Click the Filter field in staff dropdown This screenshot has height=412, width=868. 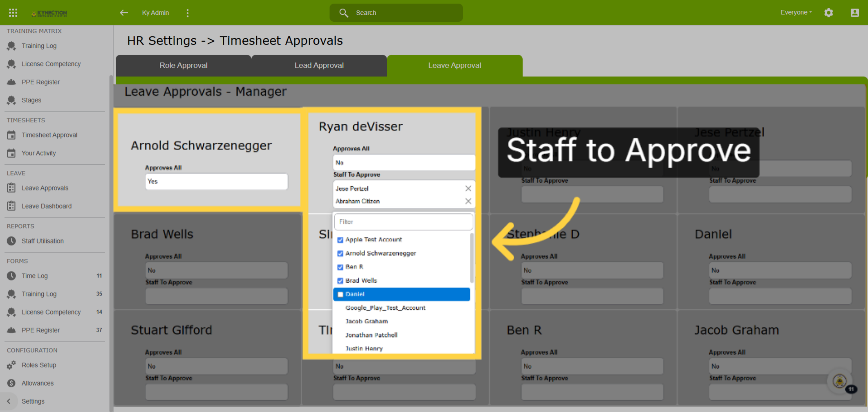[404, 222]
